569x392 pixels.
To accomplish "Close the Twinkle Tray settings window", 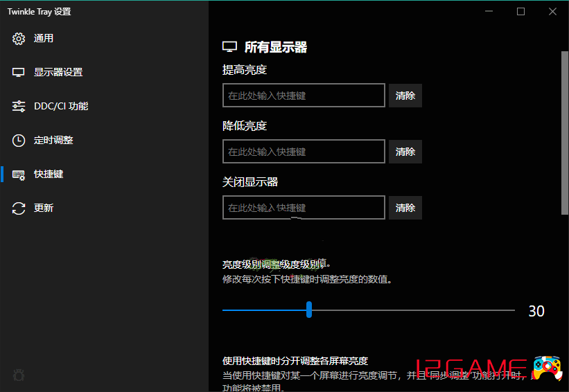I will click(552, 11).
